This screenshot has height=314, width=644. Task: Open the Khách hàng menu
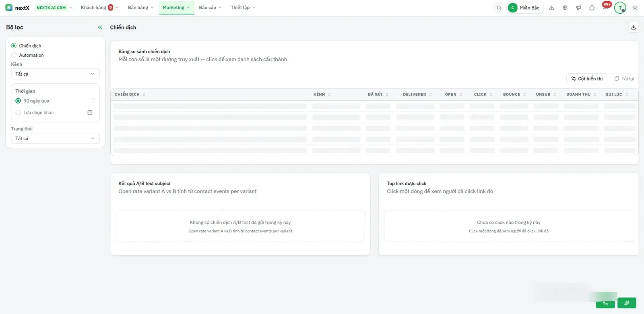[x=99, y=8]
